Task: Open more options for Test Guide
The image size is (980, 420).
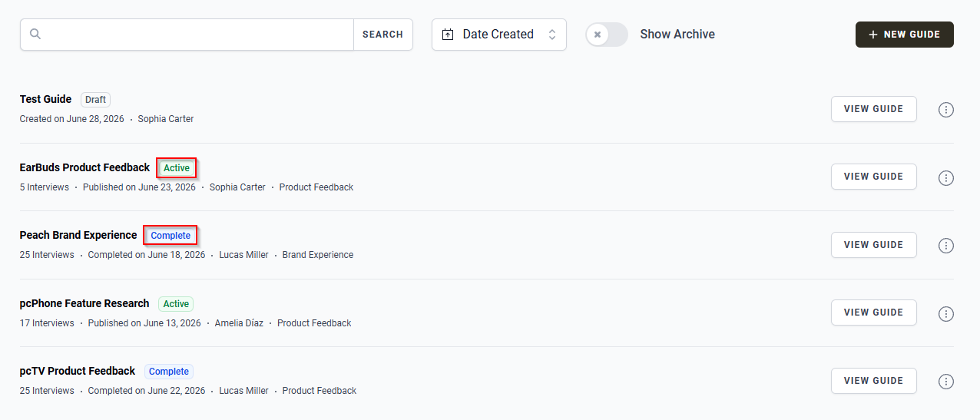Action: point(946,110)
